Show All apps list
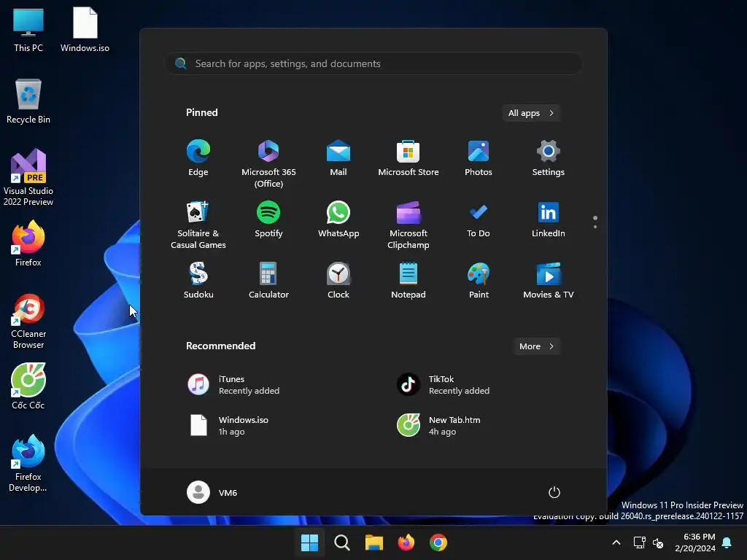 pos(531,113)
